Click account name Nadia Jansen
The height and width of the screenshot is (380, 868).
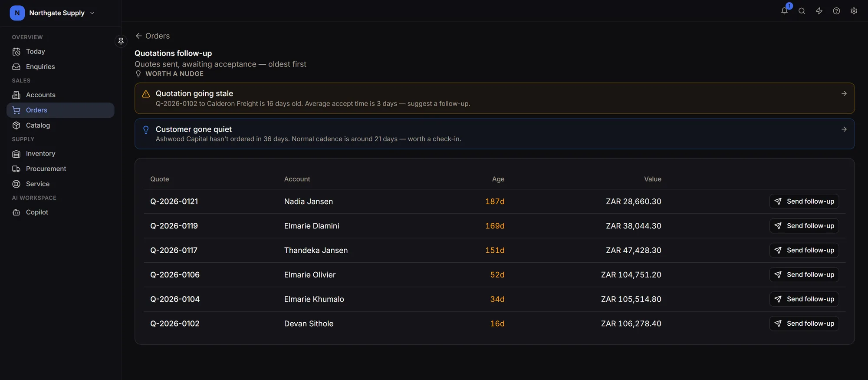click(309, 202)
